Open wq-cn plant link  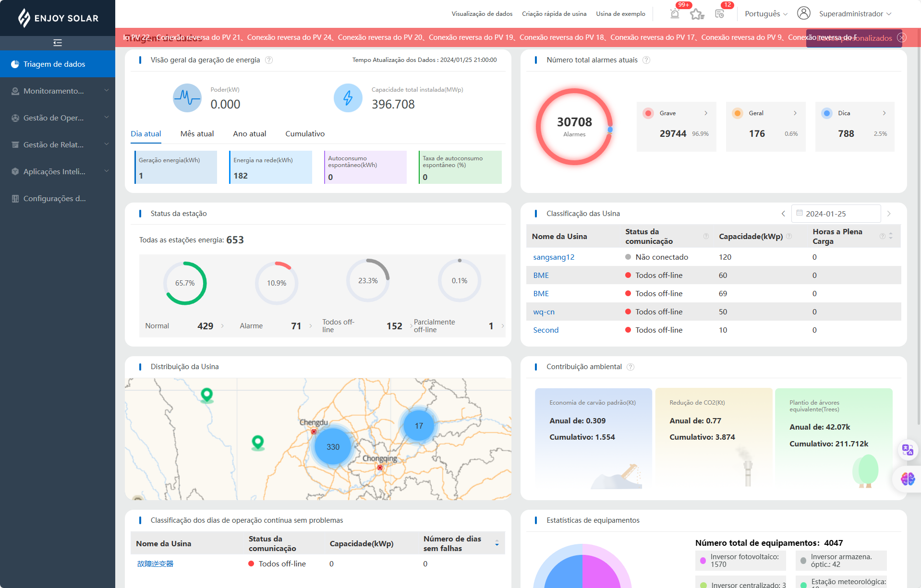click(x=544, y=312)
